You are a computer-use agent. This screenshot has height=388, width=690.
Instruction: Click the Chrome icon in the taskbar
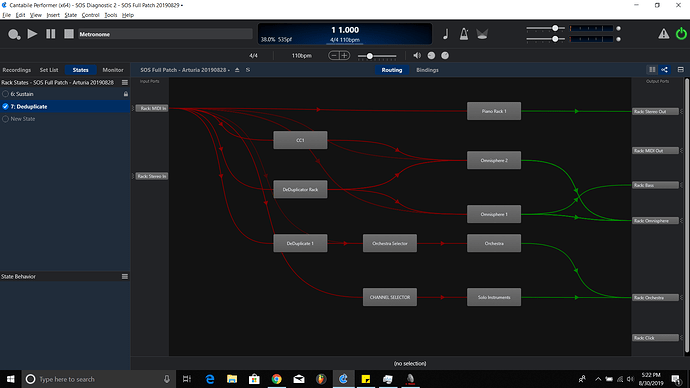276,379
